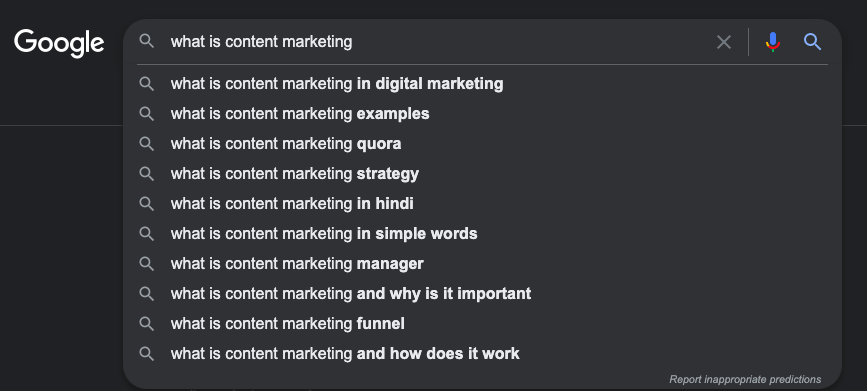The height and width of the screenshot is (391, 867).
Task: Choose the 'in hindi' suggestion
Action: [x=482, y=204]
